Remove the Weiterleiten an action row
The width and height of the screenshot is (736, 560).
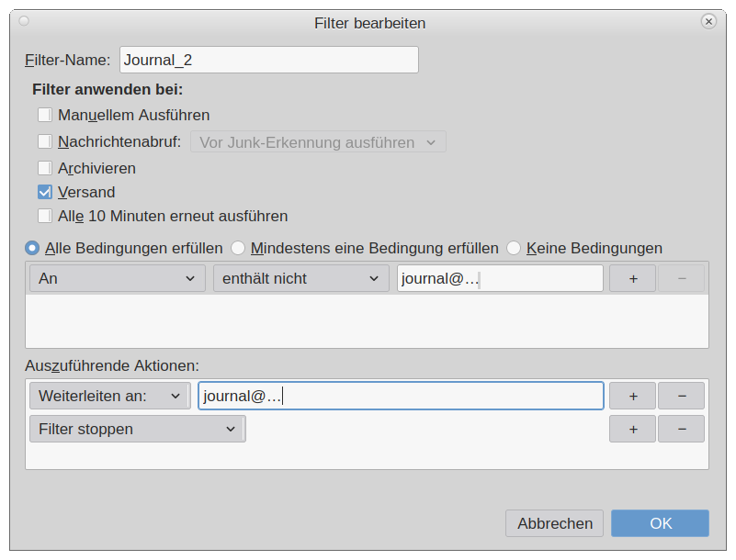coord(681,396)
